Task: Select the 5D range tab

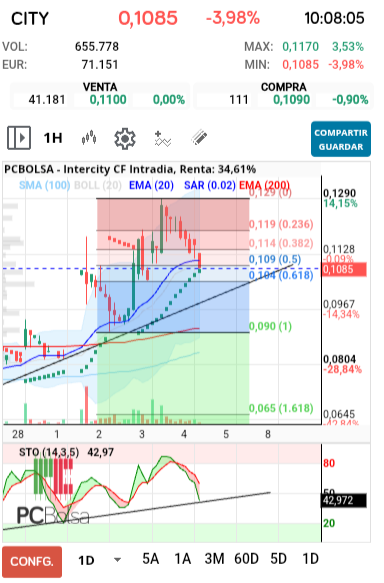Action: click(x=279, y=559)
